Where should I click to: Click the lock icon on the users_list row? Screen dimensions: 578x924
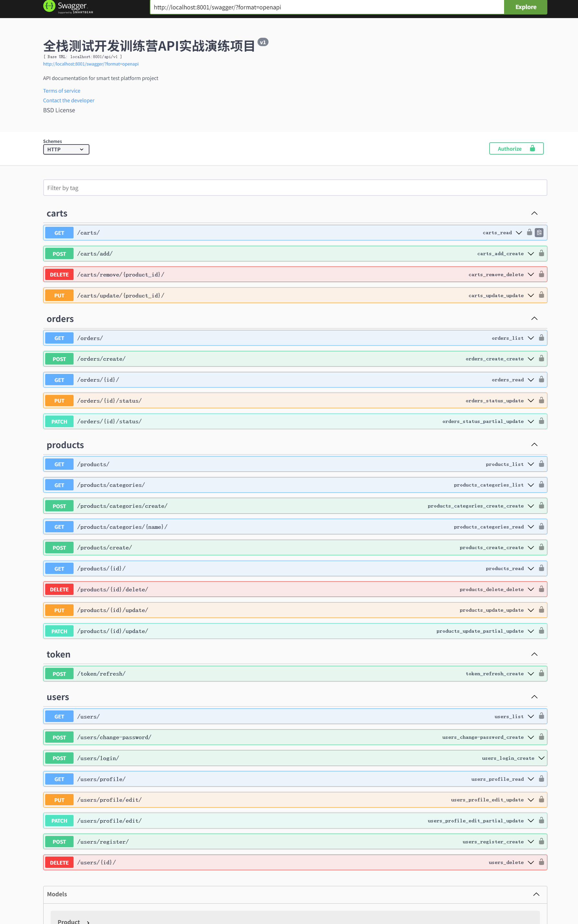pyautogui.click(x=541, y=716)
